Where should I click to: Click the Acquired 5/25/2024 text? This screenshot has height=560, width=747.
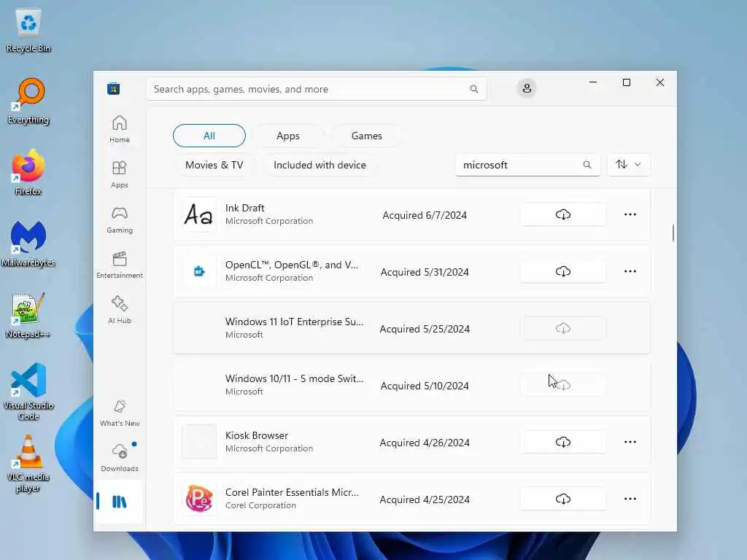click(425, 329)
